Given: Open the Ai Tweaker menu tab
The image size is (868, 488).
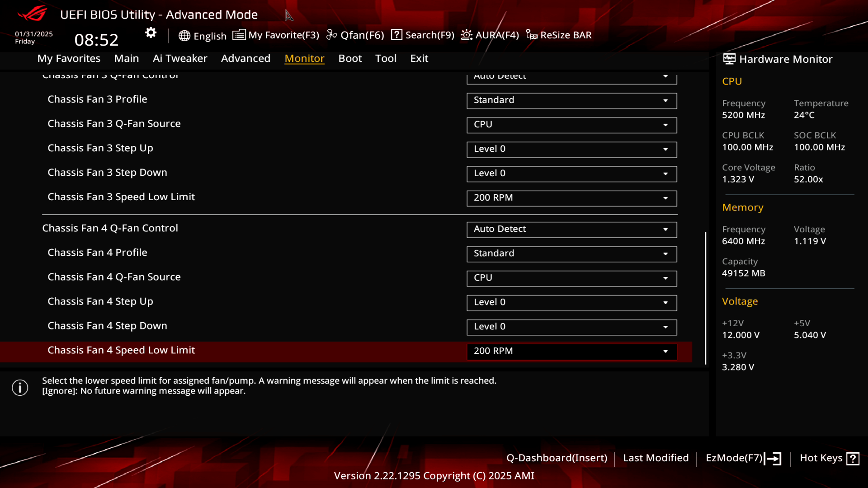Looking at the screenshot, I should [180, 58].
